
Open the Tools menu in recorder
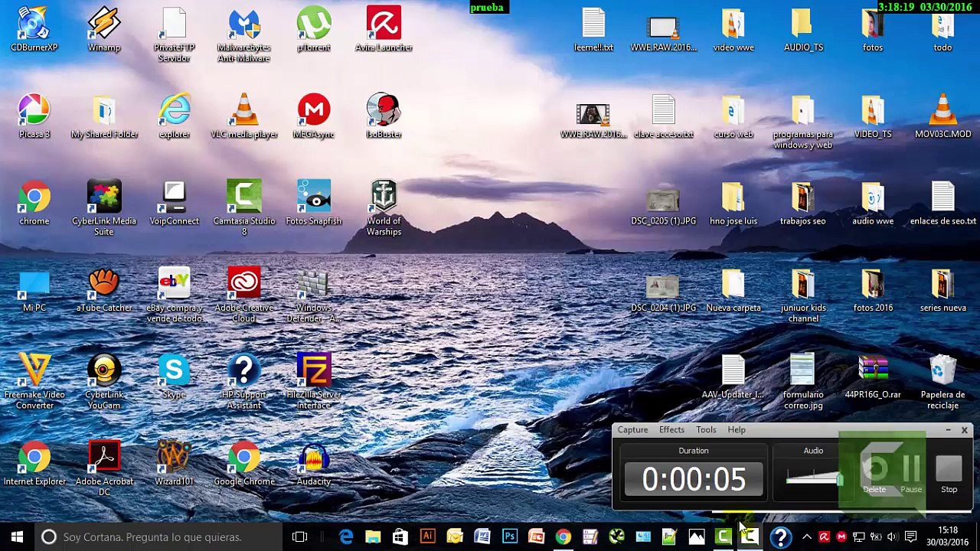point(706,430)
